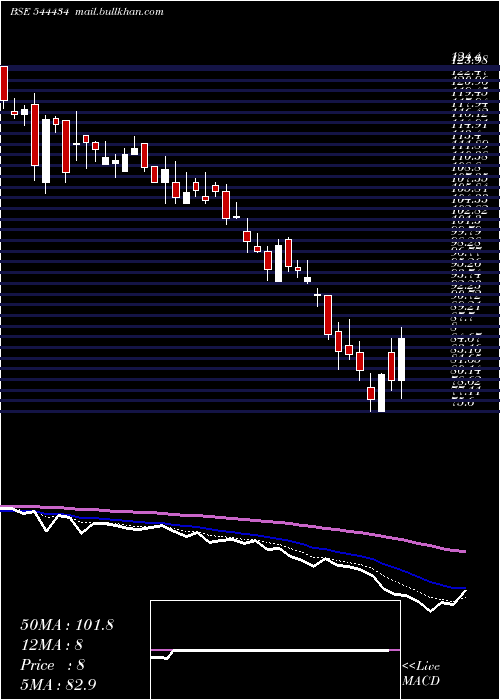Click the BSE 544454 ticker title text
The height and width of the screenshot is (700, 500).
click(x=39, y=12)
